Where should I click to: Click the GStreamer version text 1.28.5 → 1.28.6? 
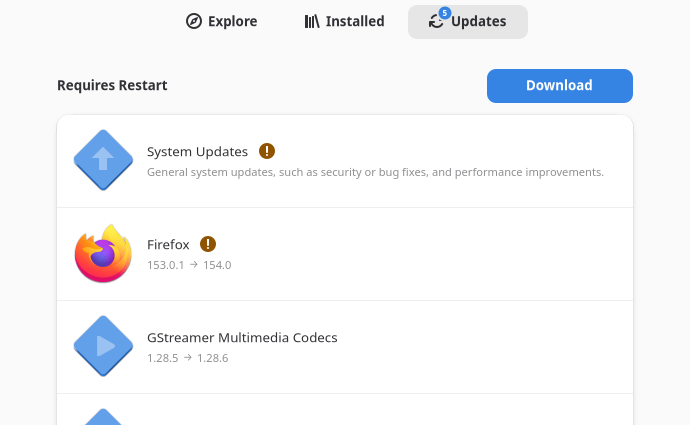187,358
